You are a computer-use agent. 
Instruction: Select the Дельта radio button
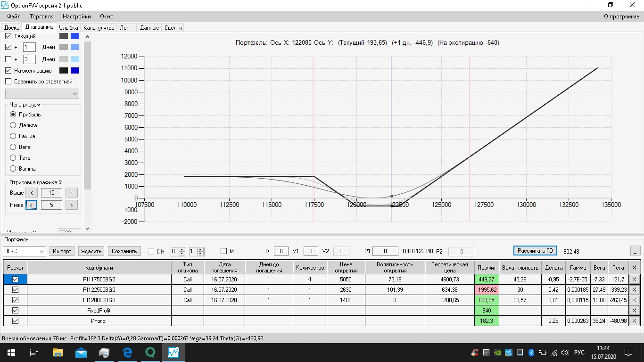pyautogui.click(x=13, y=125)
